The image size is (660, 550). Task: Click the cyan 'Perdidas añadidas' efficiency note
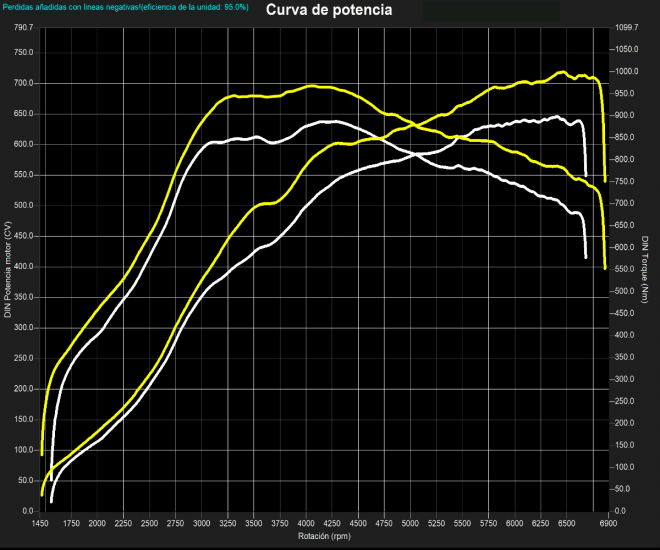click(125, 8)
